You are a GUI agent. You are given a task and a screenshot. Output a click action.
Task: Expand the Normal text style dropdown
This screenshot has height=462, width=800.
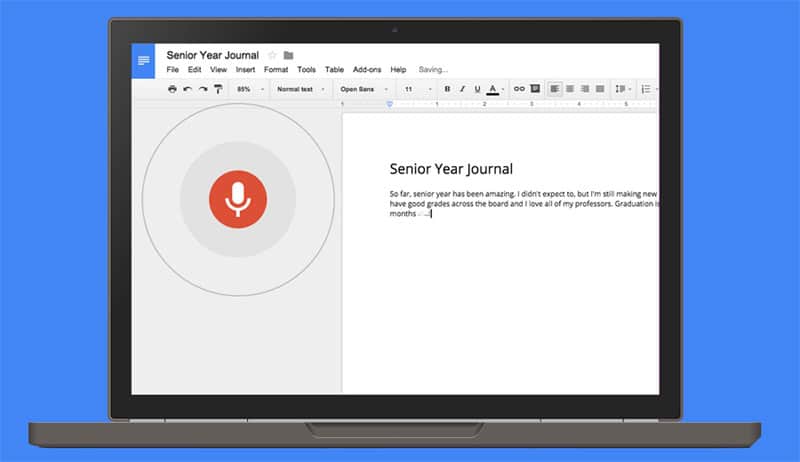(299, 89)
